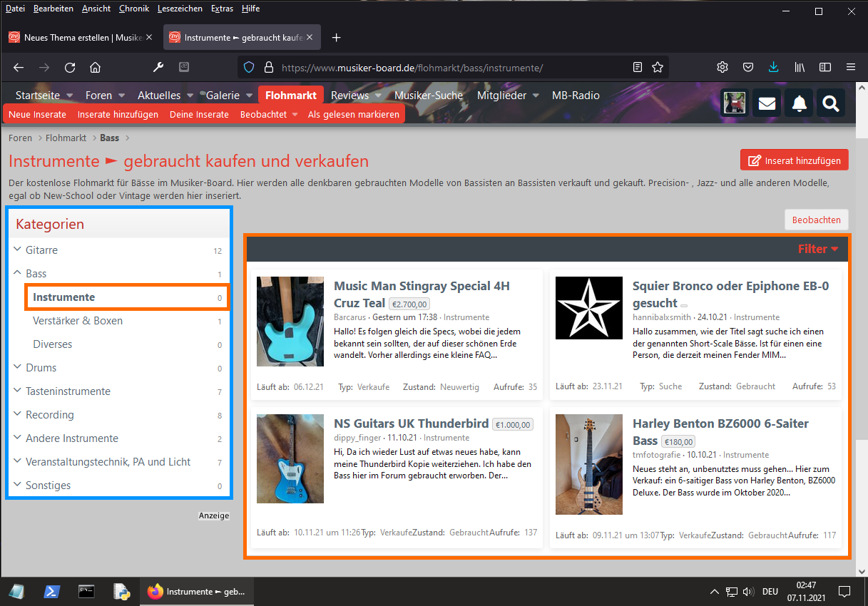Image resolution: width=868 pixels, height=606 pixels.
Task: Click the wrench developer tools icon
Action: (x=159, y=67)
